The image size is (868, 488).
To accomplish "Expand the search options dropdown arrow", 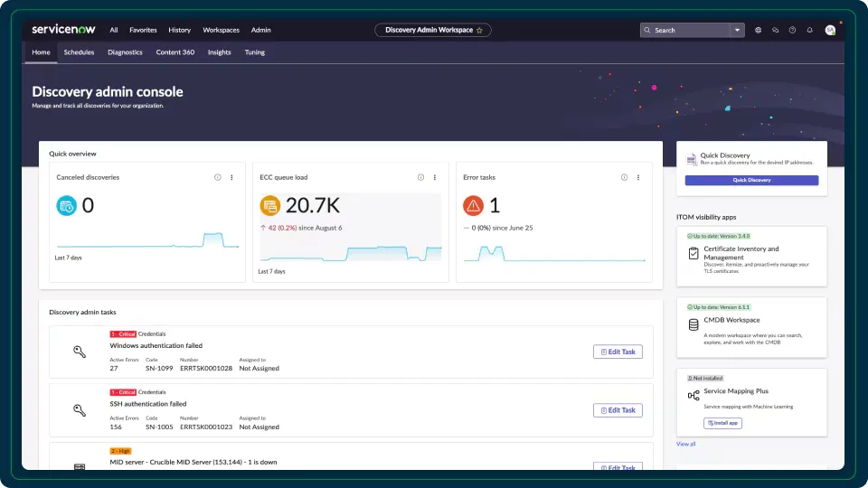I will 738,30.
